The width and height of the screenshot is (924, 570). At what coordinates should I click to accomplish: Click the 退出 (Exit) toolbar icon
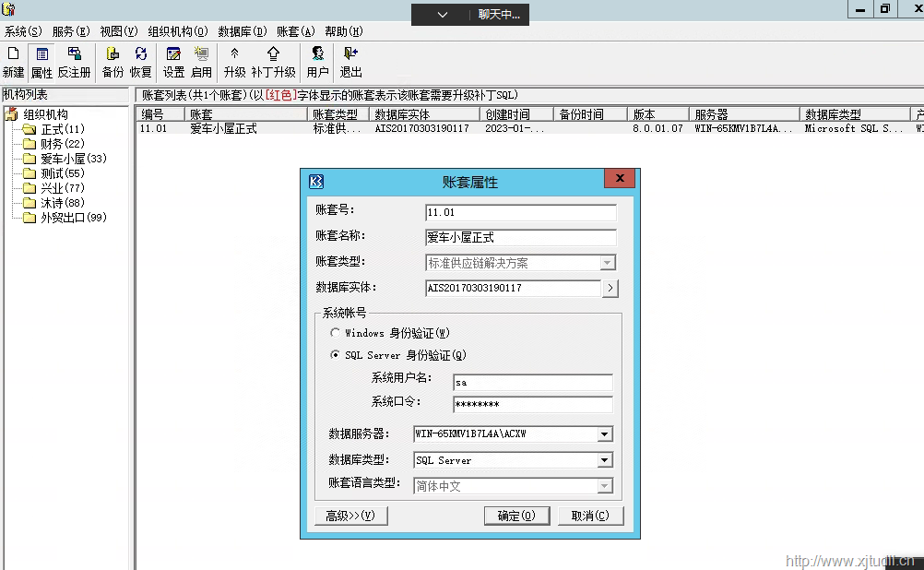(x=350, y=62)
